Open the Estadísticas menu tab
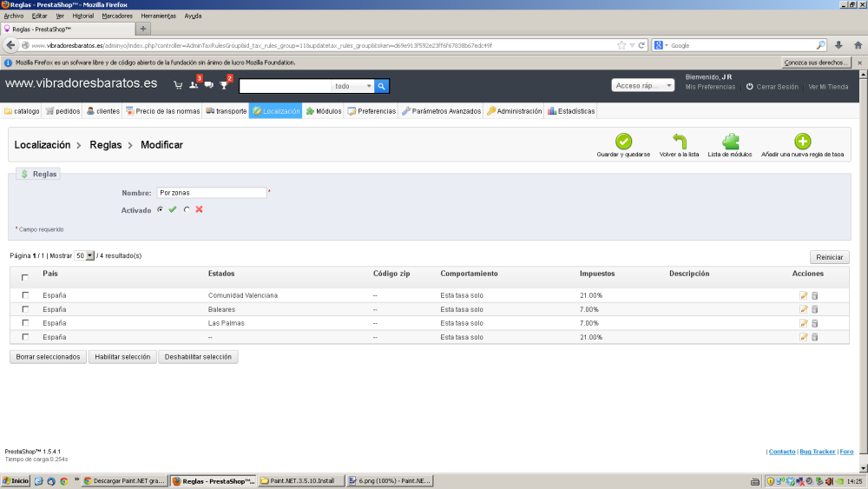This screenshot has height=489, width=868. point(571,111)
